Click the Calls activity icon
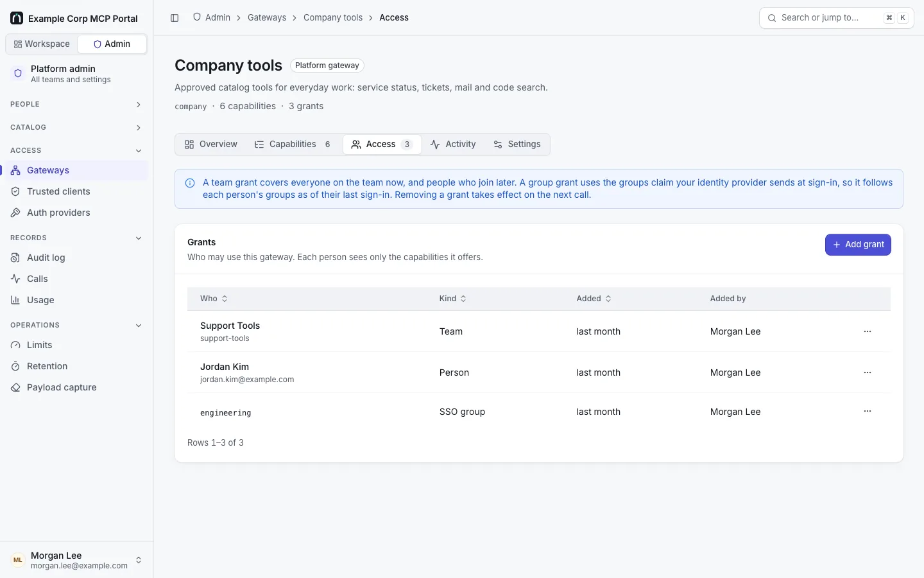 [x=15, y=279]
